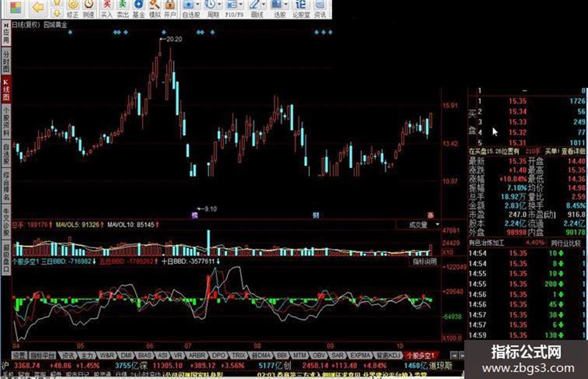Click the 有色冶炼加工 industry link
The width and height of the screenshot is (588, 379).
point(487,243)
